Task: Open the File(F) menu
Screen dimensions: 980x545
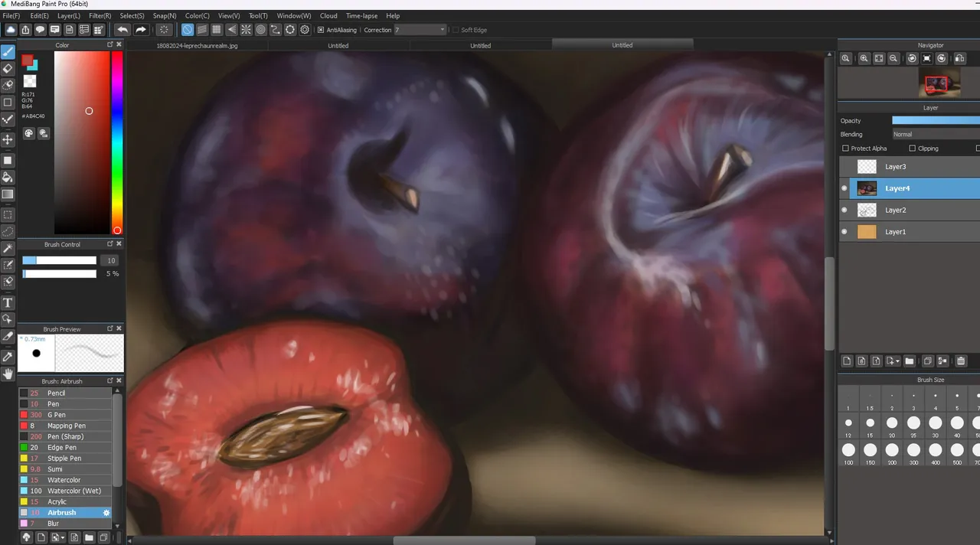Action: (11, 15)
